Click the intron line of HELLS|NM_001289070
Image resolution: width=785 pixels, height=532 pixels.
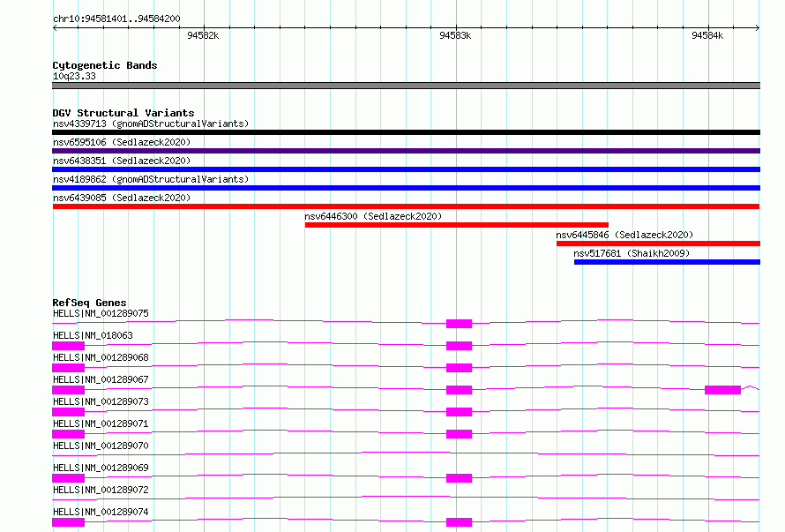click(406, 455)
